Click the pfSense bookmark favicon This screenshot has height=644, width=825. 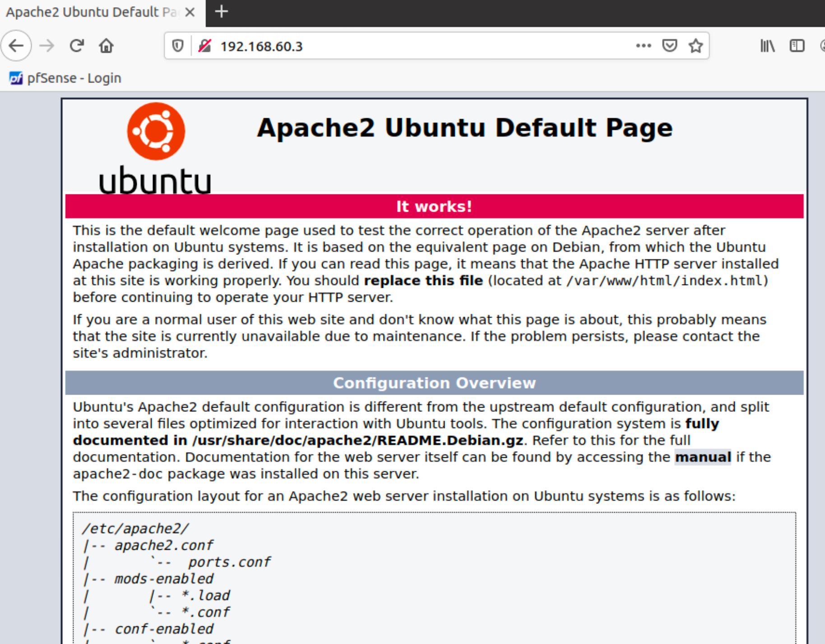pyautogui.click(x=16, y=78)
